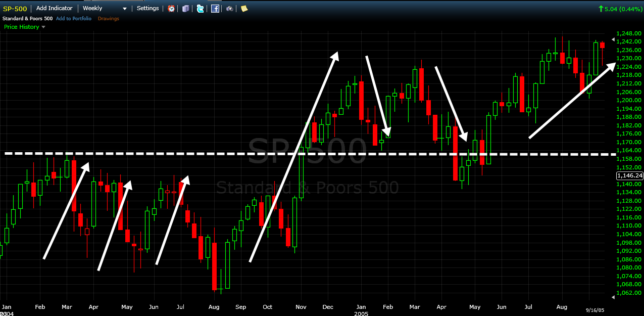The image size is (644, 316).
Task: Share chart via Twitter icon
Action: 201,9
